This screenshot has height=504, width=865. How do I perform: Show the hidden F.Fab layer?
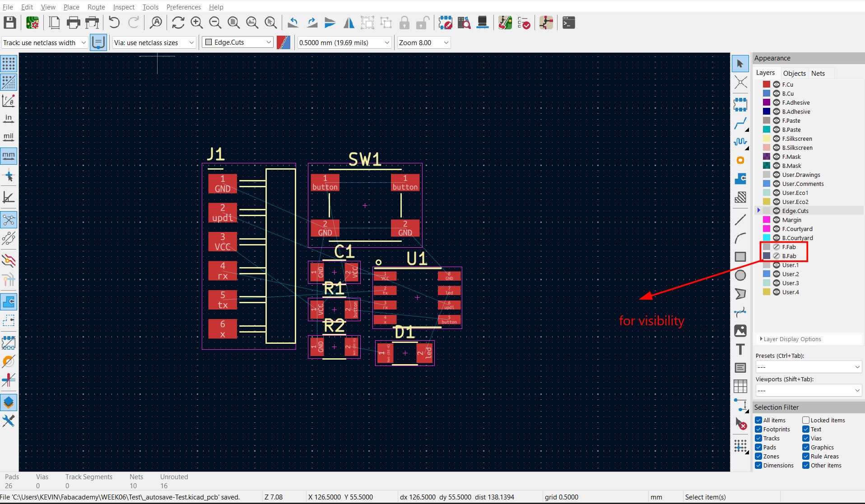(x=776, y=247)
